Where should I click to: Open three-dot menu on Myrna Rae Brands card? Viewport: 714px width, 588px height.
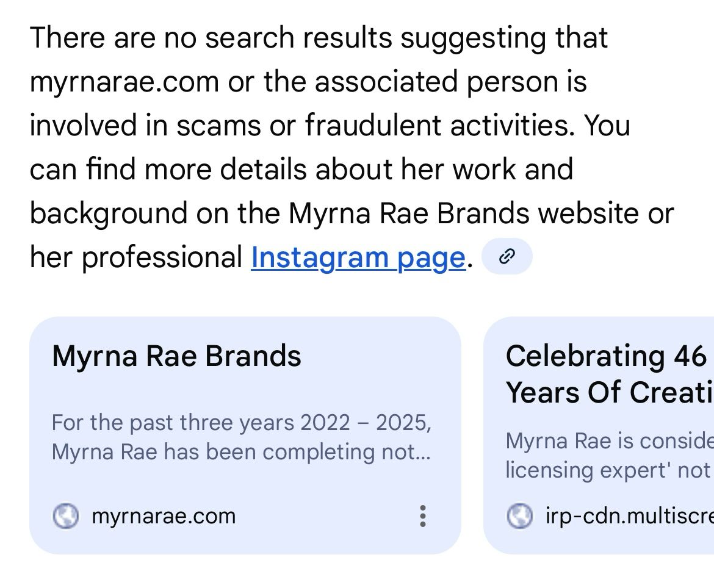point(422,516)
